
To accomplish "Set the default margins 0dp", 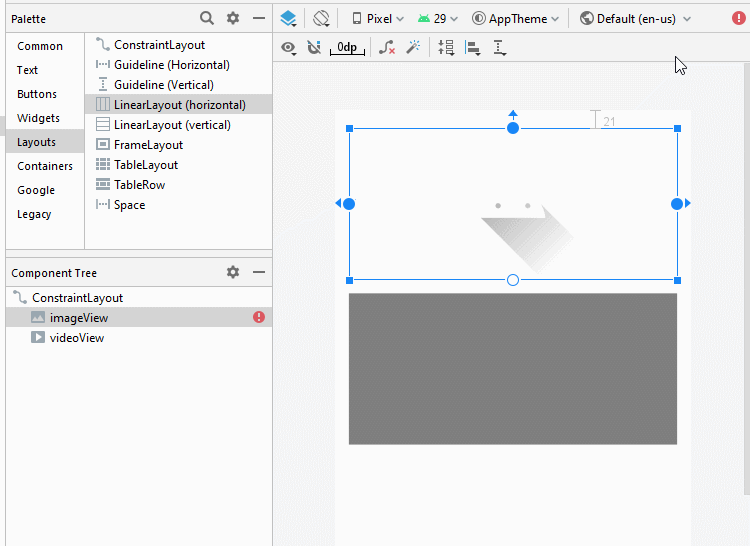I will point(347,47).
